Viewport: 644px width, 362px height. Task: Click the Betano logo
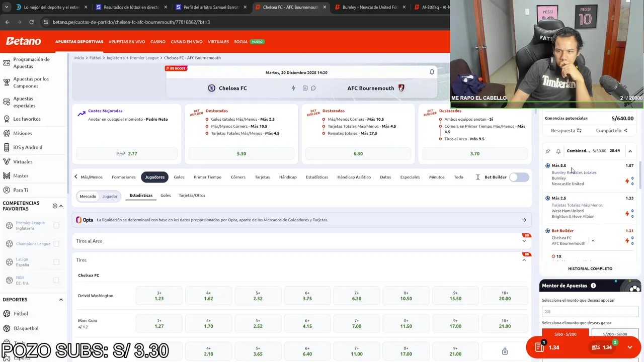click(23, 41)
